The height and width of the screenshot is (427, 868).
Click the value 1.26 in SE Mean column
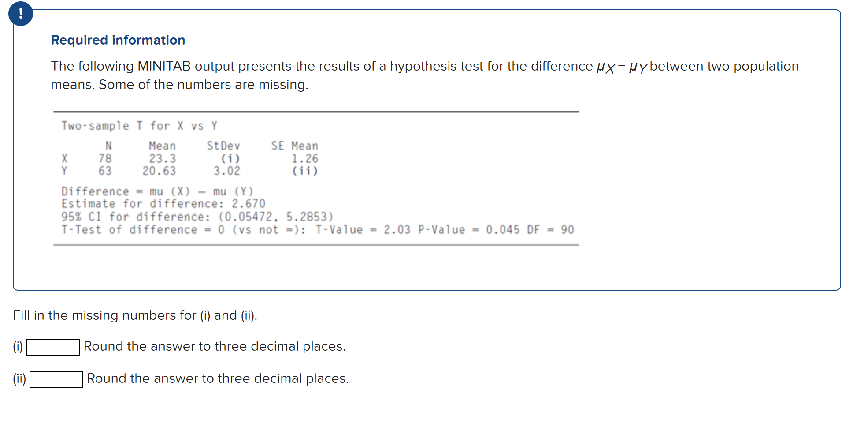(305, 158)
